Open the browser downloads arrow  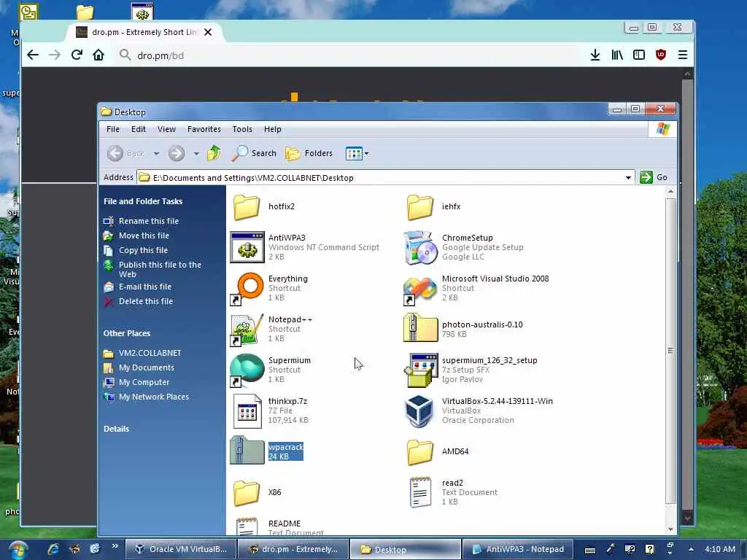tap(595, 55)
